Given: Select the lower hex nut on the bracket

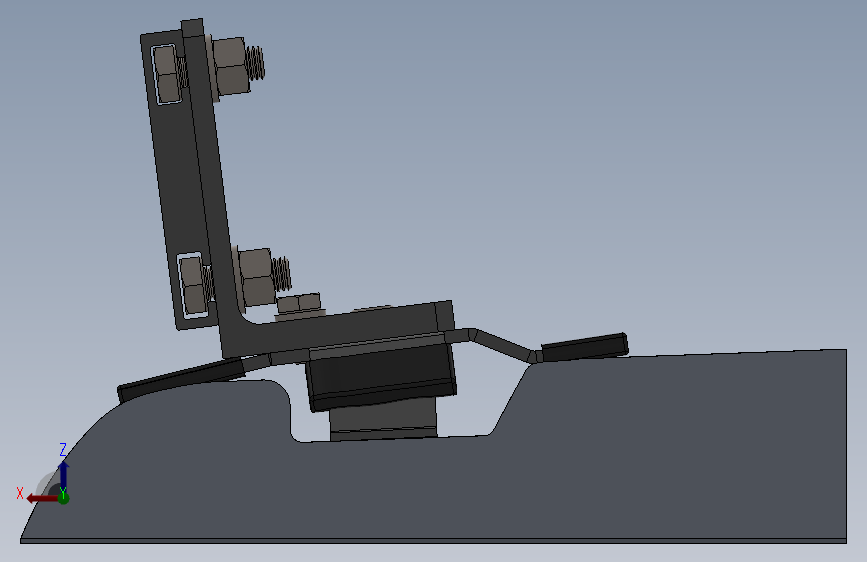Looking at the screenshot, I should [x=256, y=277].
